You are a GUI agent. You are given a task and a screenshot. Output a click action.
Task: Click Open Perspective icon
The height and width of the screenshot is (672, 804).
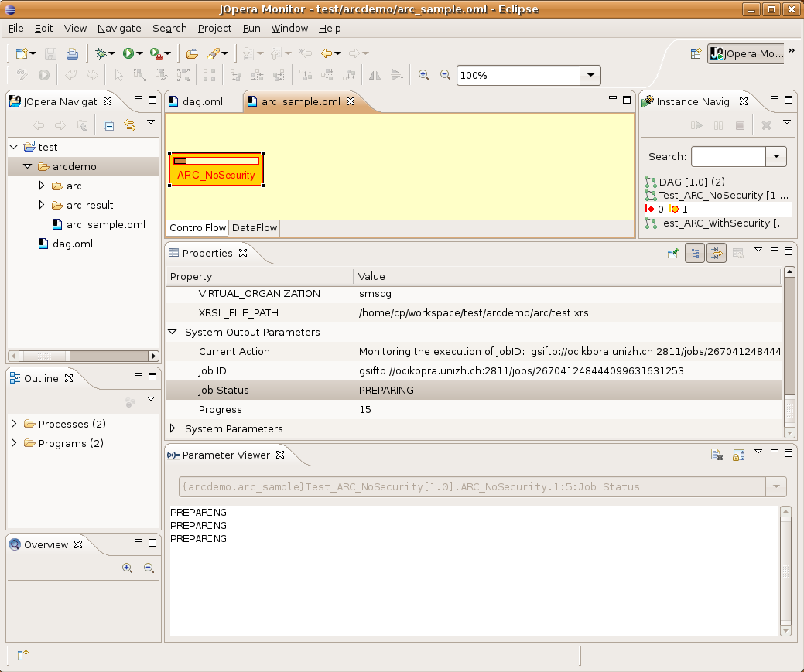(696, 54)
